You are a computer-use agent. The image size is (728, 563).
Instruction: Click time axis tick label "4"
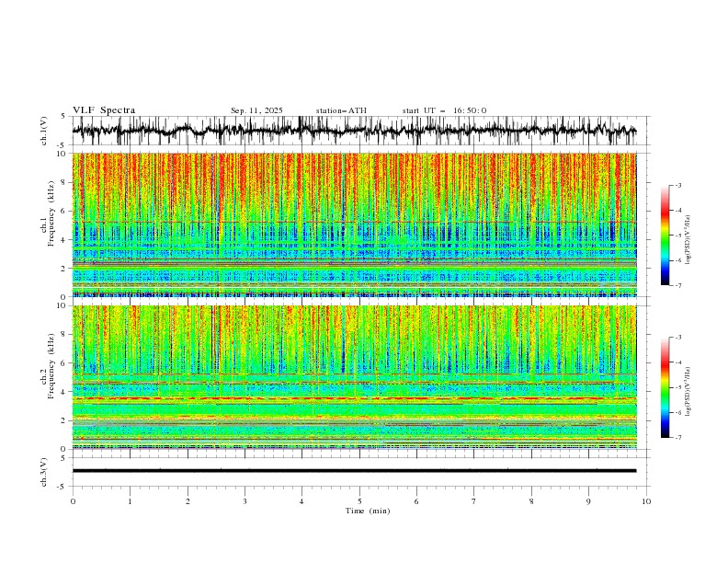coord(301,501)
